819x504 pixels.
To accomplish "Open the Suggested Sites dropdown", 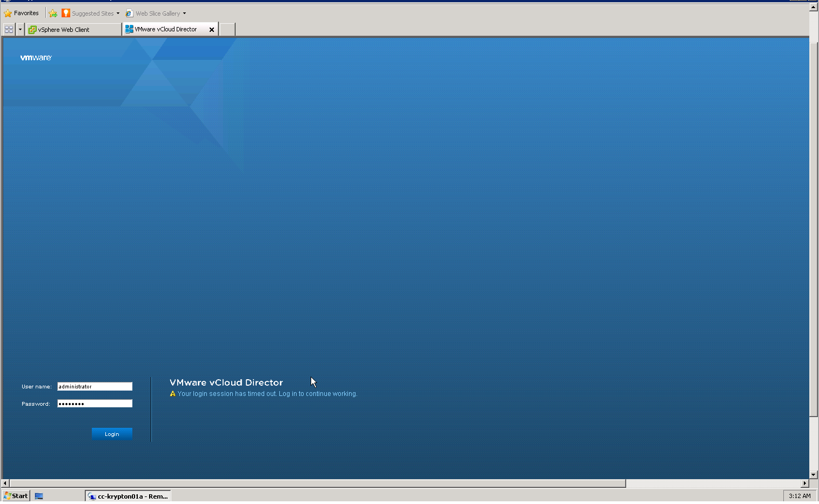I will coord(117,13).
